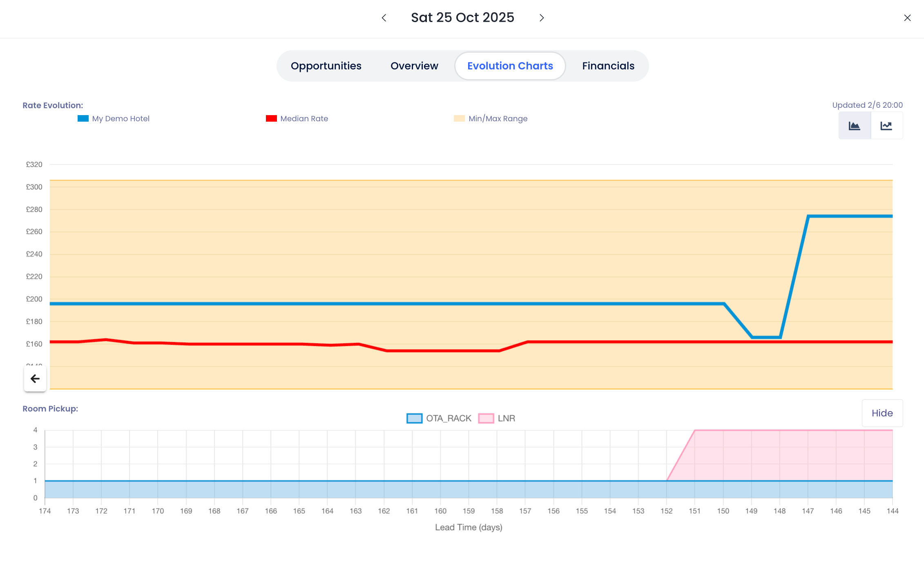Toggle Min/Max Range legend series

pos(498,119)
